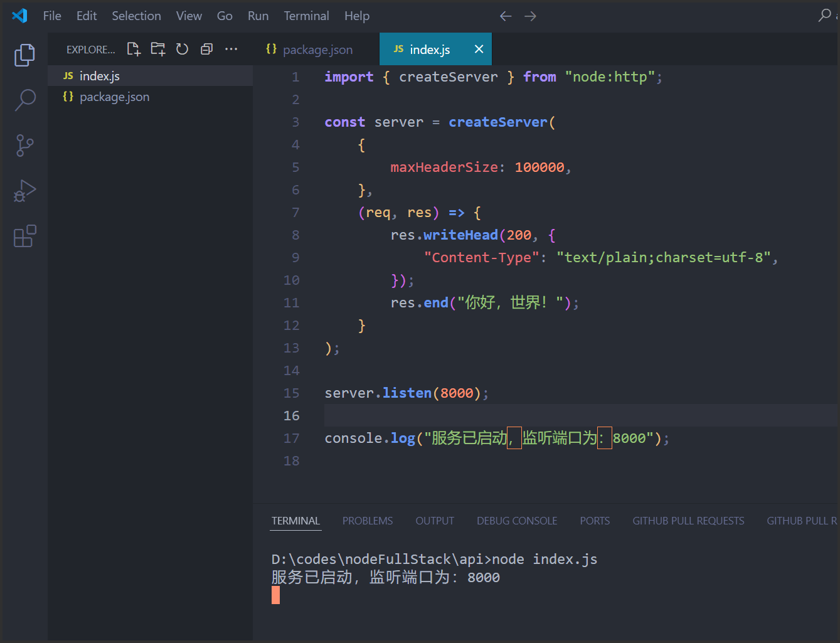Open the Explorer more actions menu
This screenshot has height=643, width=840.
click(231, 49)
